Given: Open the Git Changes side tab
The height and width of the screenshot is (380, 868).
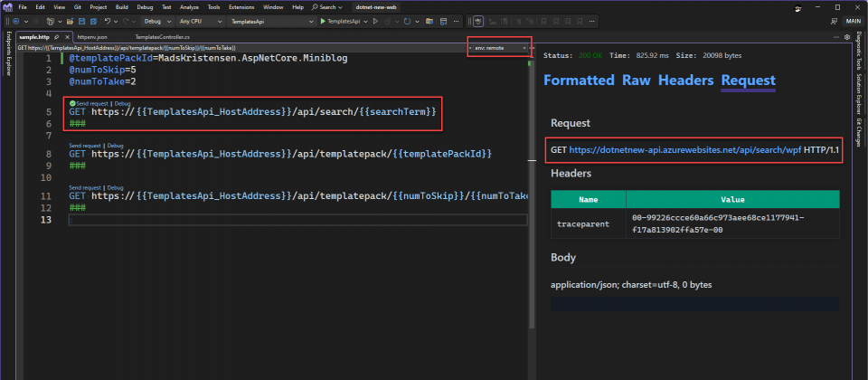Looking at the screenshot, I should (x=859, y=133).
